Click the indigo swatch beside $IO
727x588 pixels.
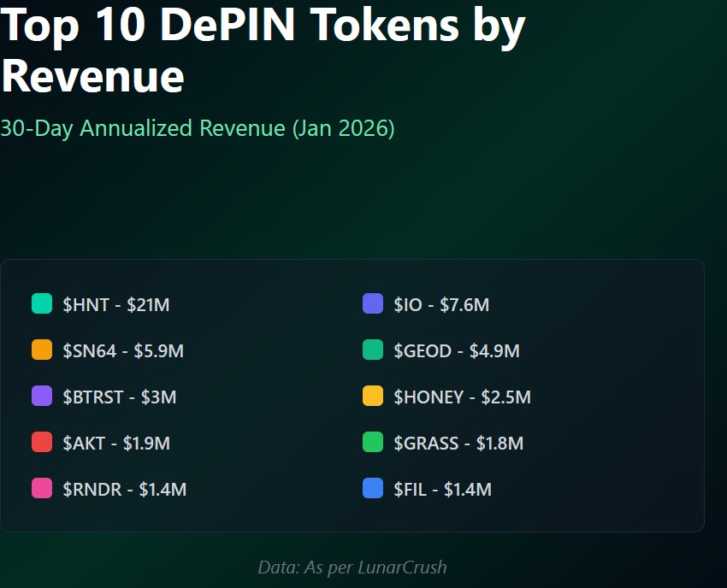point(373,303)
